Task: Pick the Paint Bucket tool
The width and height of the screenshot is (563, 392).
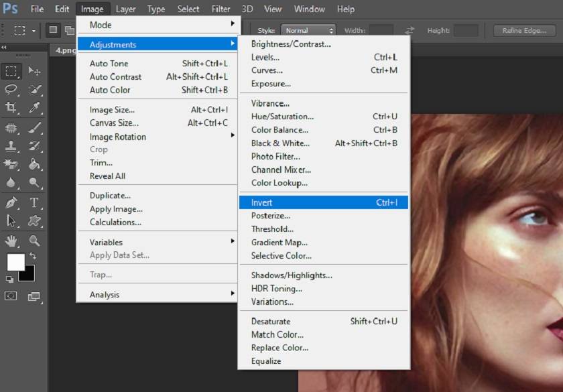Action: click(34, 165)
